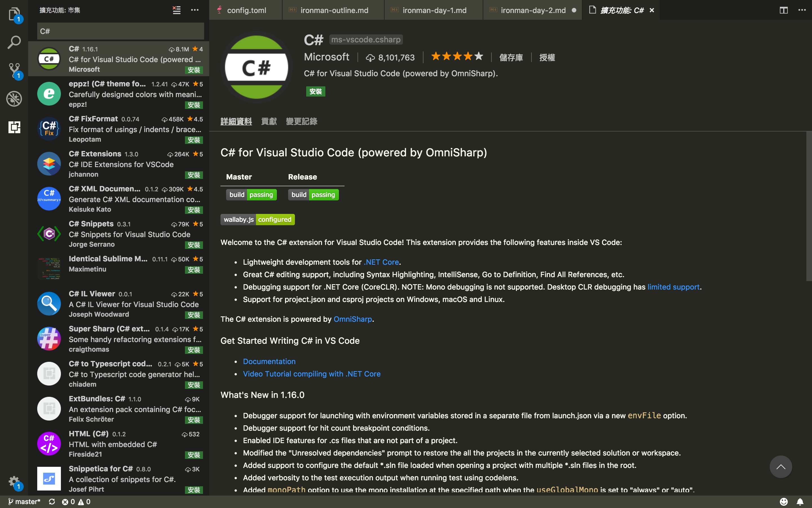Select the Super Sharp extension icon
Screen dimensions: 812x508
click(x=49, y=338)
